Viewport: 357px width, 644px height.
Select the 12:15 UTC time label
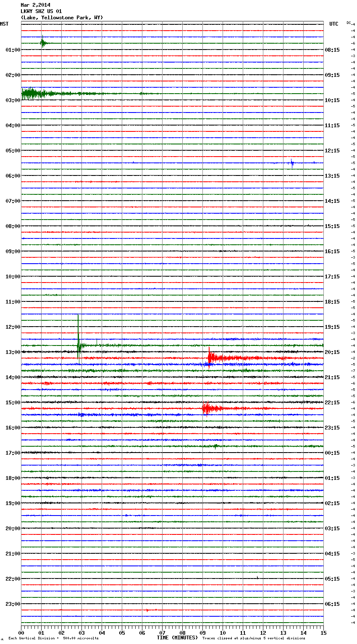(332, 151)
